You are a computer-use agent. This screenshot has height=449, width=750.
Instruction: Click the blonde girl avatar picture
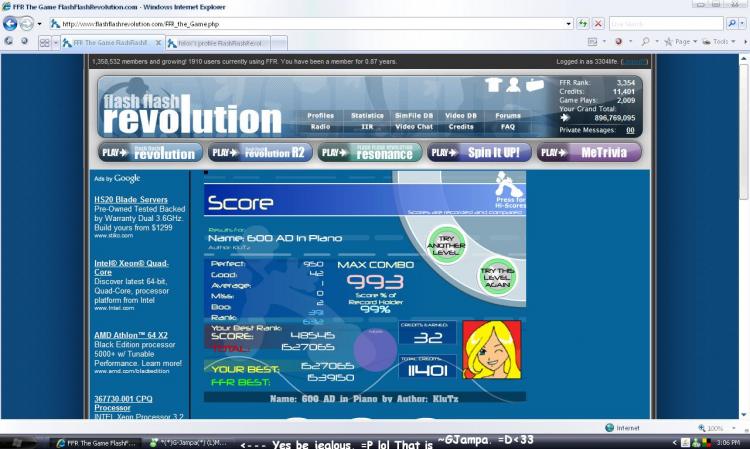pyautogui.click(x=492, y=350)
